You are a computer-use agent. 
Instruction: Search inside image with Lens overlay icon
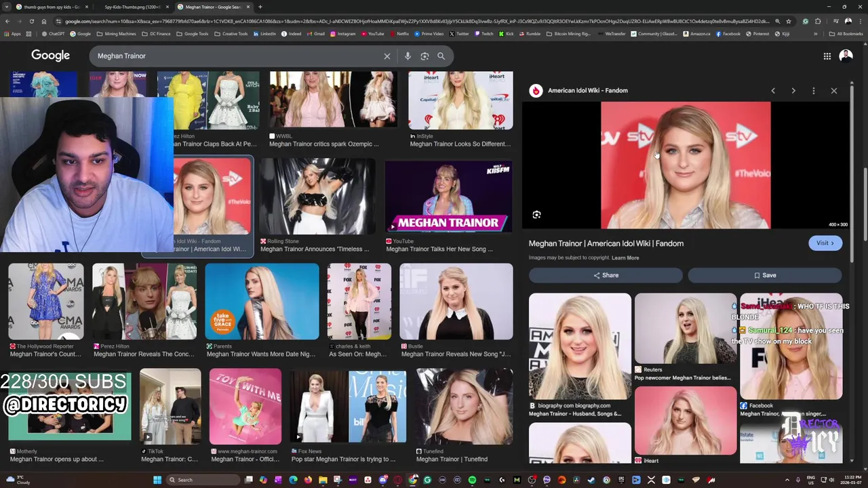point(536,215)
